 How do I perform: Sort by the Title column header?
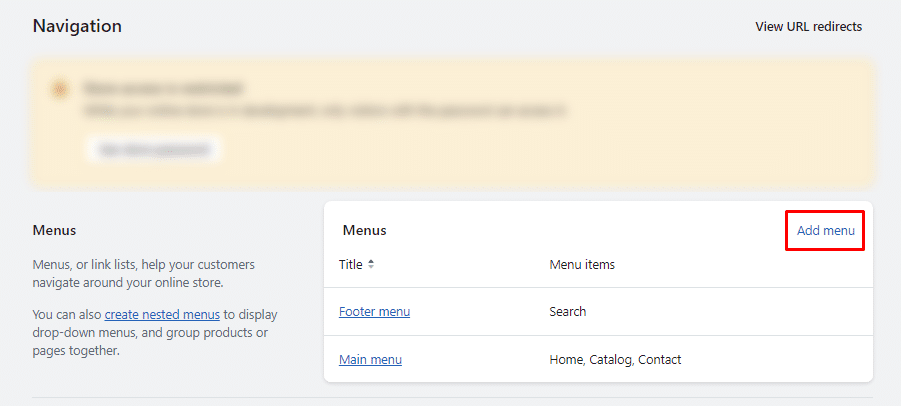pos(351,265)
